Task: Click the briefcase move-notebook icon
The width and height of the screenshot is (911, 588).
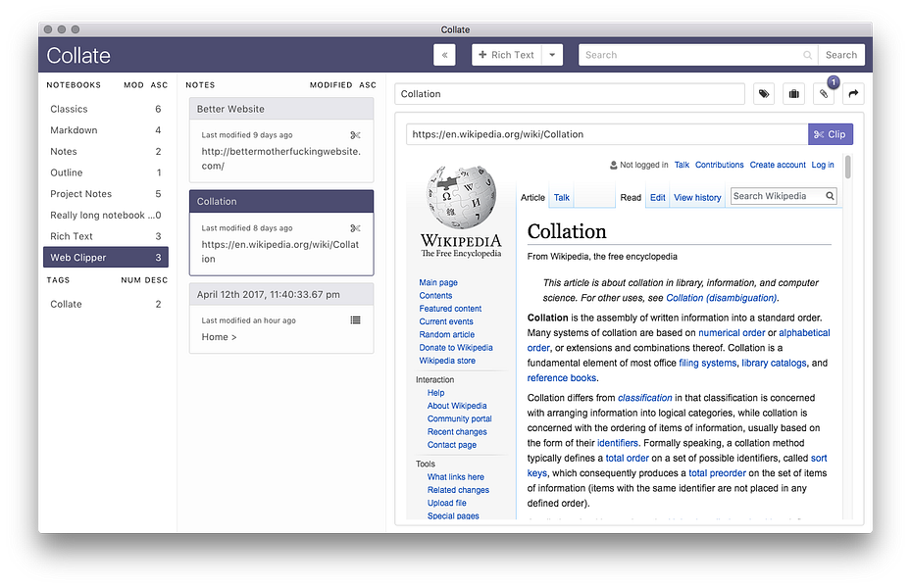Action: coord(793,93)
